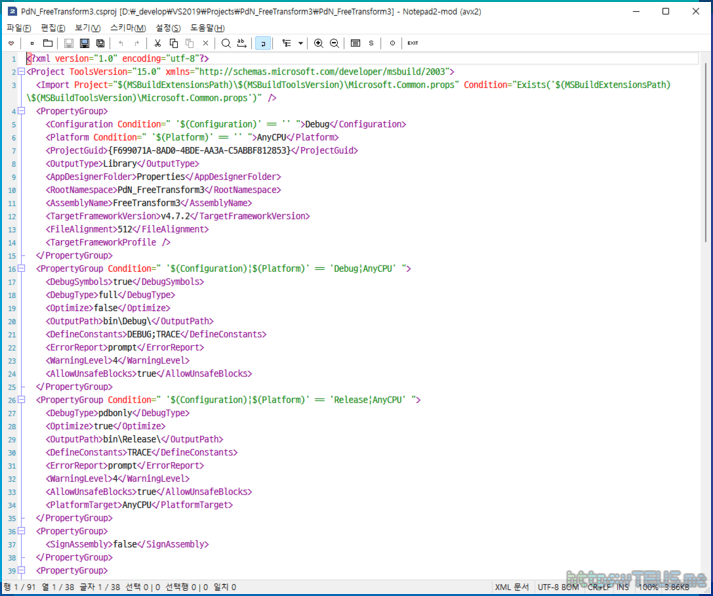Create a new document from toolbar
The height and width of the screenshot is (596, 713).
[32, 43]
